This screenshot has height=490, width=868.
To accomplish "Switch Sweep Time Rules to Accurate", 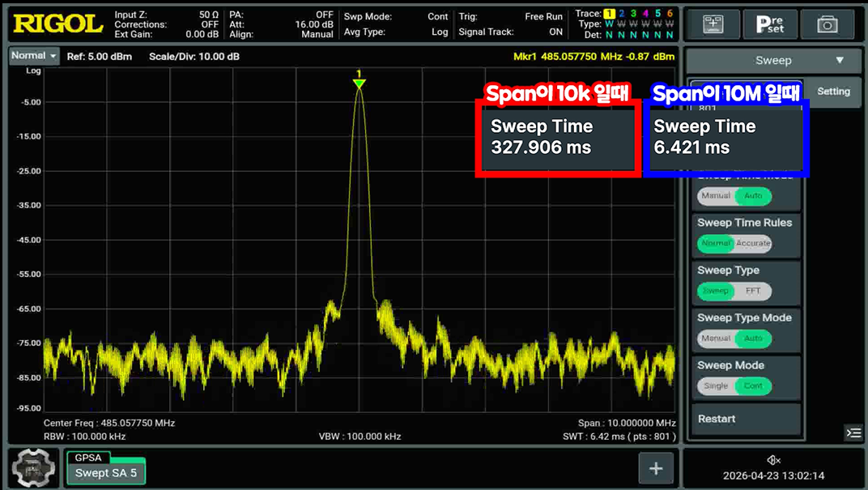I will [x=753, y=243].
